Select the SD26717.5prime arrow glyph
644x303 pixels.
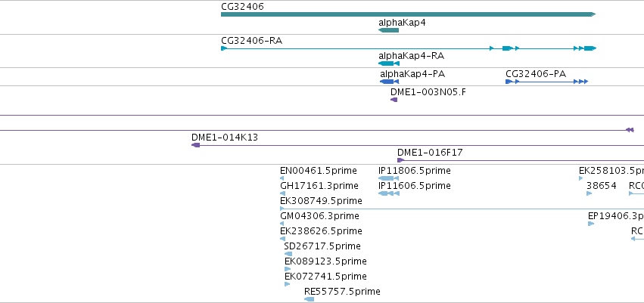(288, 253)
